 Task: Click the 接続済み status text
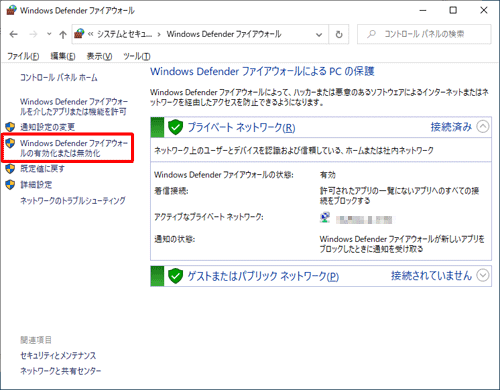451,127
